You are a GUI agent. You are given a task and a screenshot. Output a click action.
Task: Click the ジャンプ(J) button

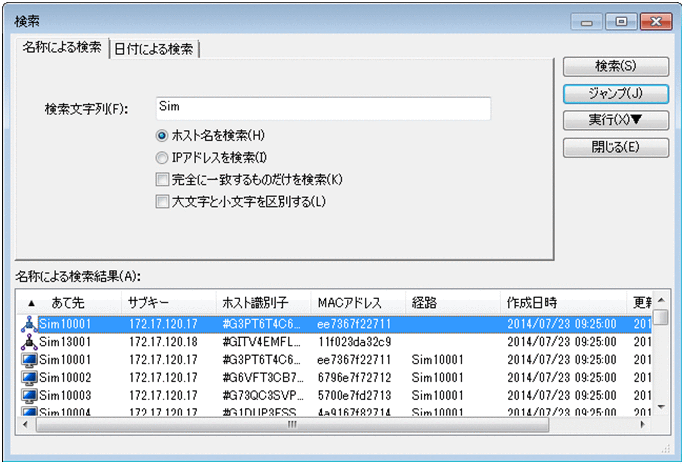point(616,94)
